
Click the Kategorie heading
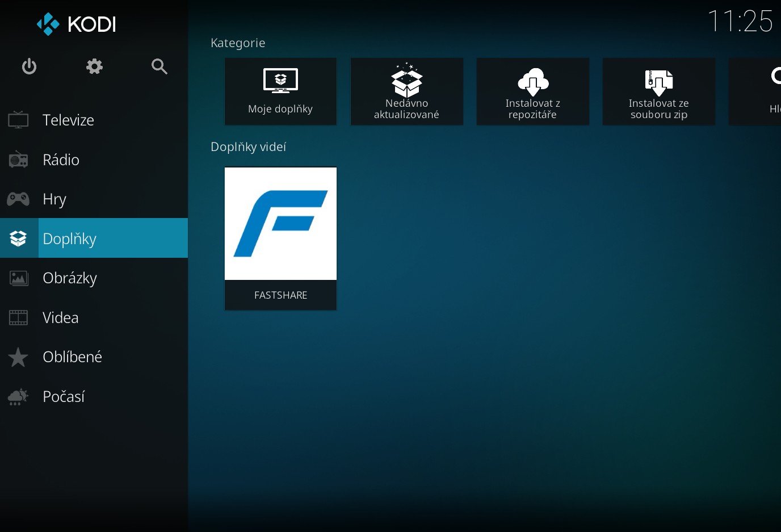[238, 43]
